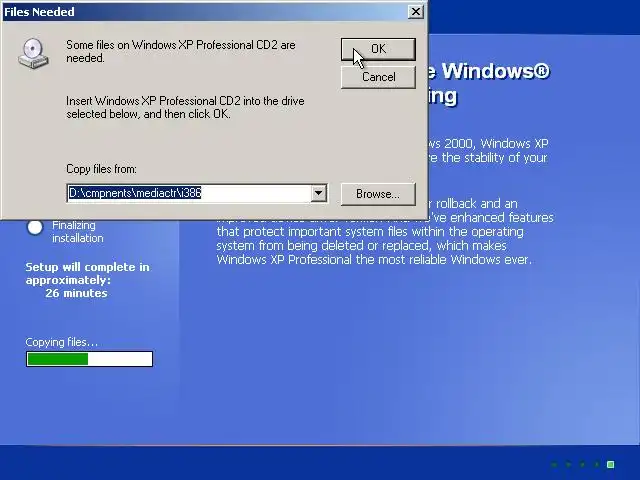The image size is (640, 480).
Task: Click the 'Some files on Windows XP Professional CD2' message
Action: click(x=181, y=51)
